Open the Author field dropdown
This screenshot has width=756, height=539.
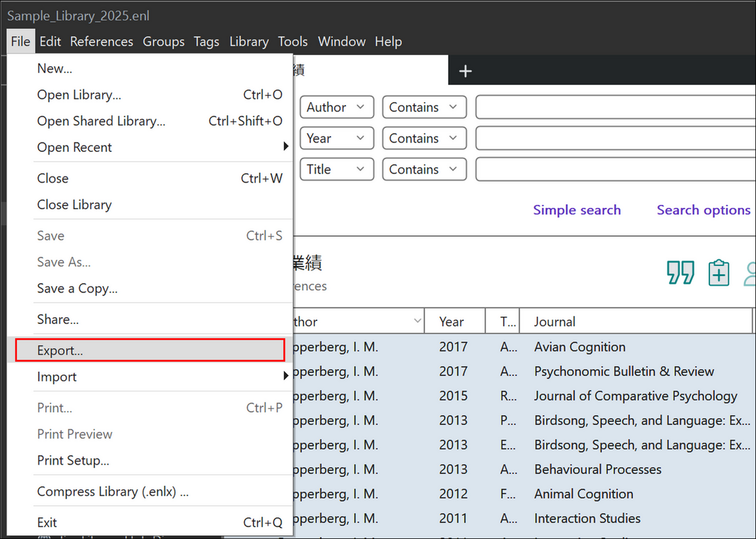tap(336, 107)
